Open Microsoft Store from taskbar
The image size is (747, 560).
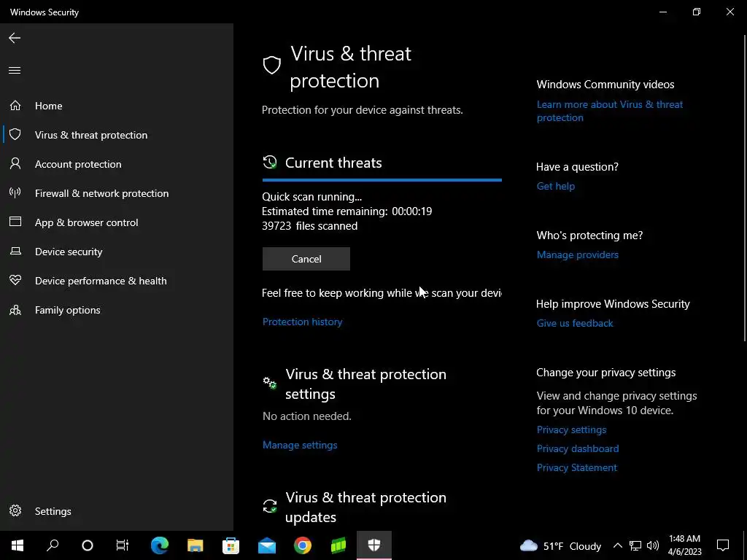point(231,545)
